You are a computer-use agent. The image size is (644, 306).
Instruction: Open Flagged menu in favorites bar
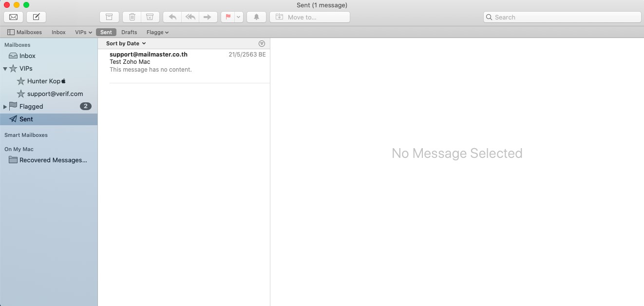coord(157,32)
